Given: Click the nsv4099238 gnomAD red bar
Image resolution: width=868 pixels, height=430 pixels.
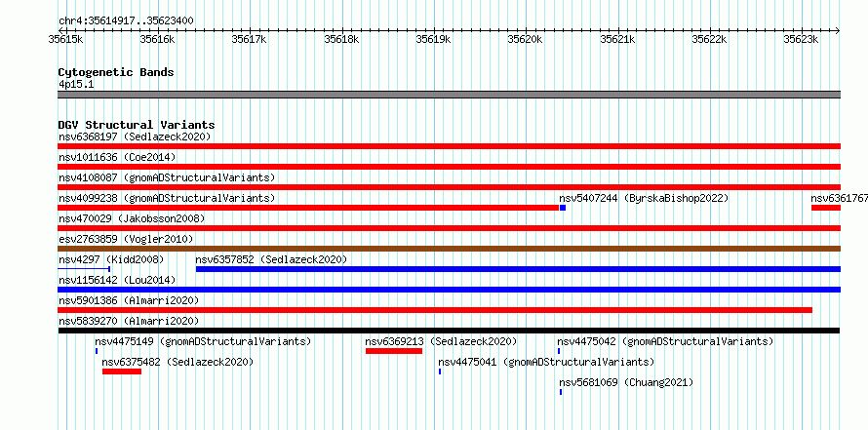Looking at the screenshot, I should tap(308, 208).
